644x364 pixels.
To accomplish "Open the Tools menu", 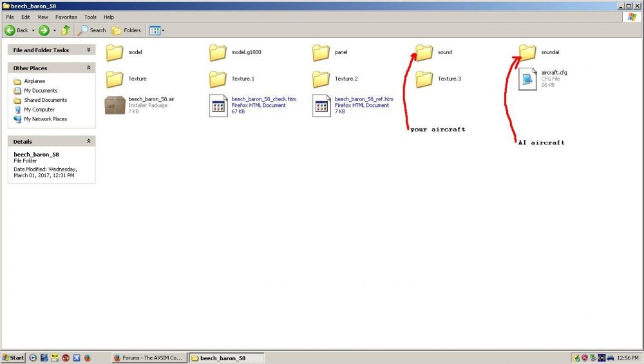I will (x=90, y=17).
